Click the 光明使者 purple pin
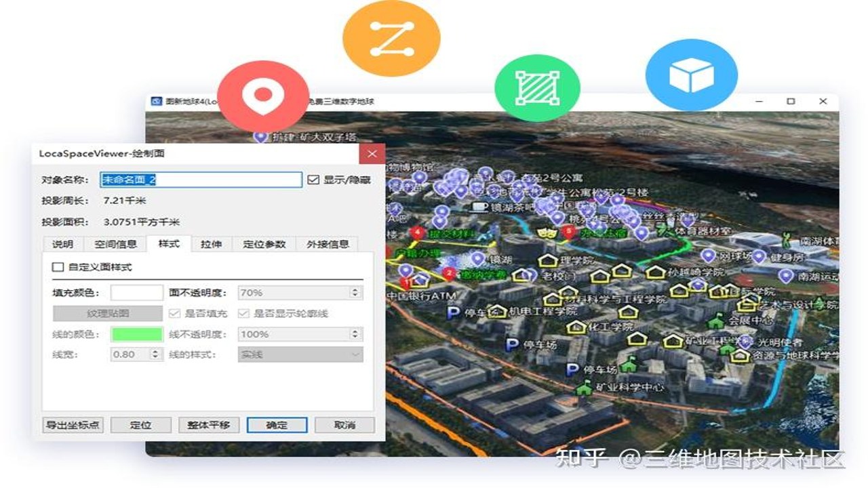The height and width of the screenshot is (488, 868). [x=746, y=342]
